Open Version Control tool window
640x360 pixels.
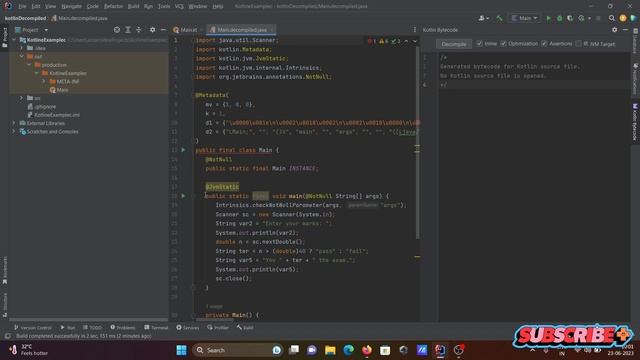coord(33,328)
